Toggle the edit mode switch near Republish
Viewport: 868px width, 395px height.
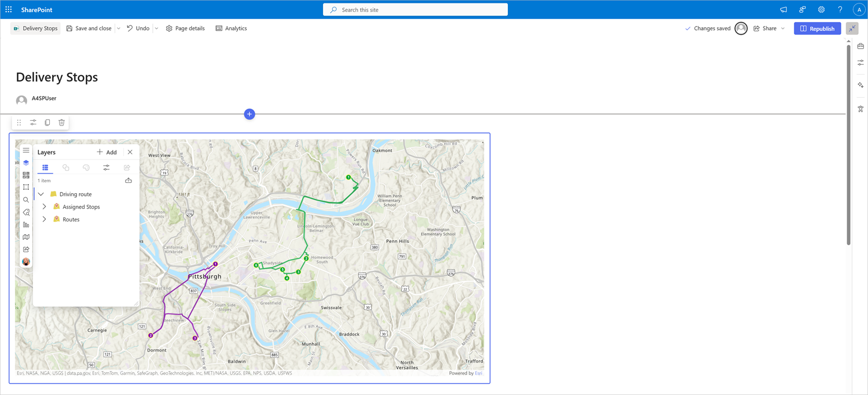(852, 28)
